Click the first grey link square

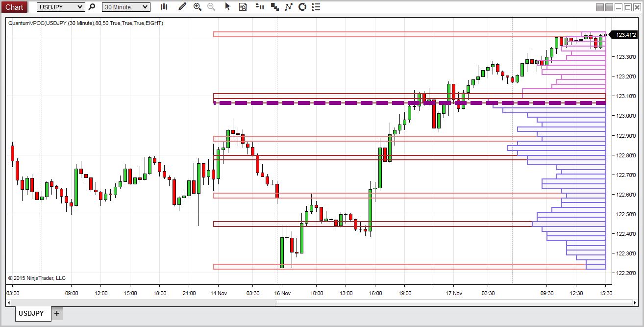coord(600,7)
